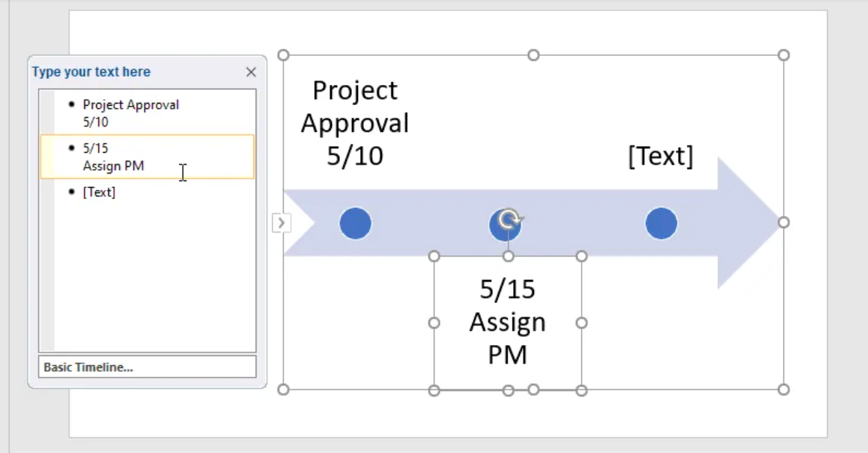Click the first blue timeline circle
This screenshot has width=868, height=453.
(355, 224)
